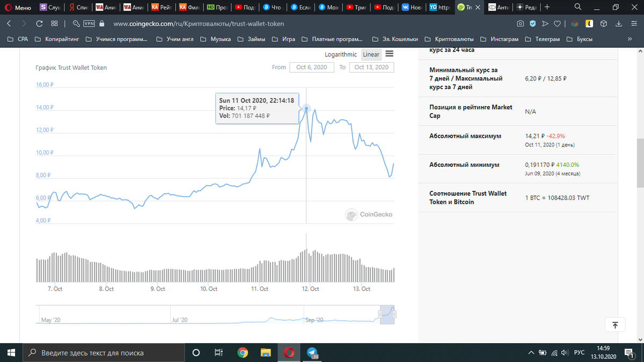Switch to the VK 'Нов' tab
This screenshot has width=644, height=362.
(x=412, y=8)
